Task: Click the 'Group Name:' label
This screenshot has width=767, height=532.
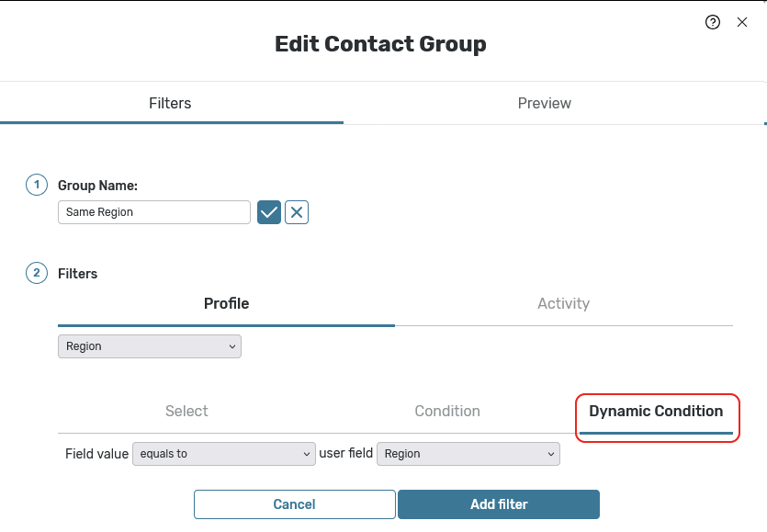Action: [x=97, y=186]
